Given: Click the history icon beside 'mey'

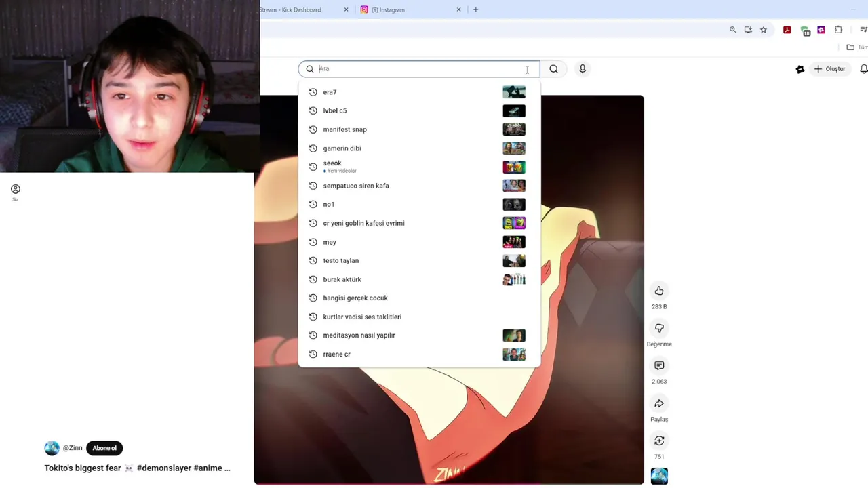Looking at the screenshot, I should (313, 242).
